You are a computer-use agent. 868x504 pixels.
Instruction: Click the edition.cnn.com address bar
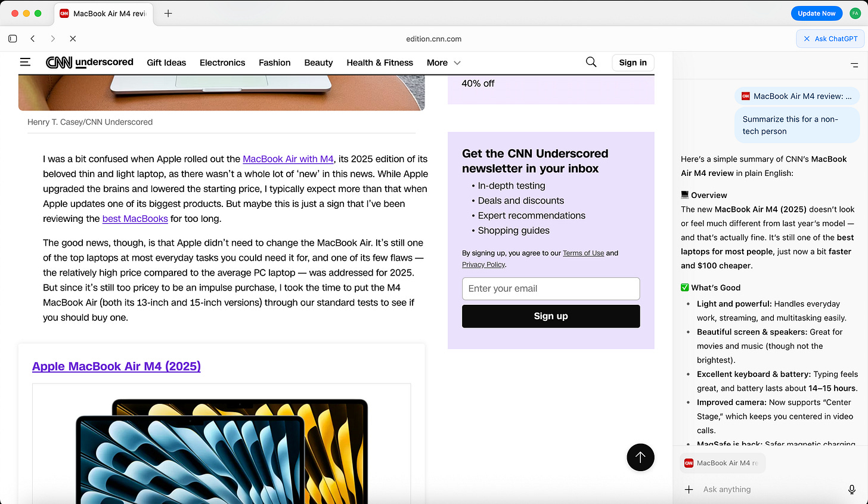pyautogui.click(x=434, y=39)
